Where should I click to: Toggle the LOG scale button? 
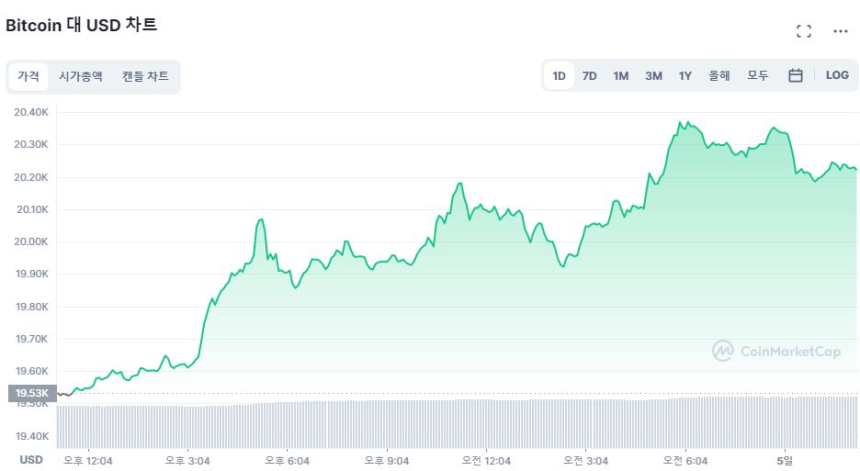837,76
